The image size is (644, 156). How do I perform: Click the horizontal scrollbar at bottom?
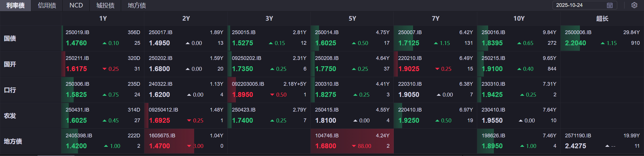coord(56,155)
